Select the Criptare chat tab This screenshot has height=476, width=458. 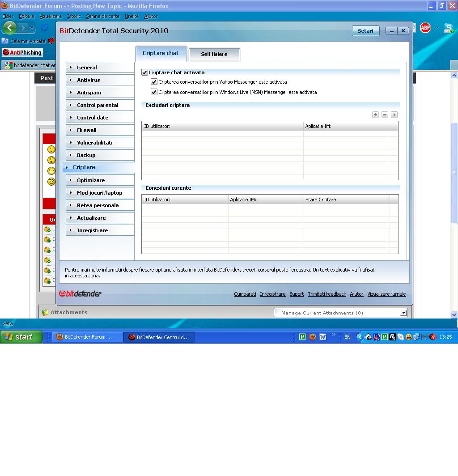tap(161, 53)
